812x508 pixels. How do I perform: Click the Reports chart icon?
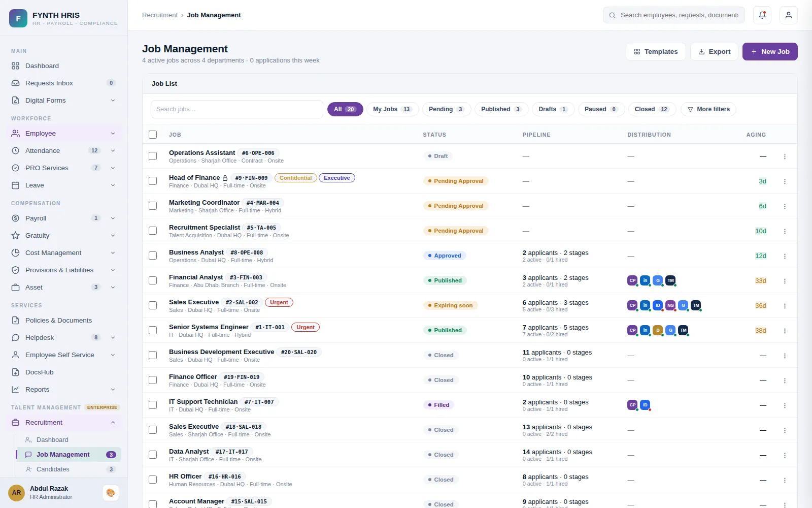click(16, 390)
